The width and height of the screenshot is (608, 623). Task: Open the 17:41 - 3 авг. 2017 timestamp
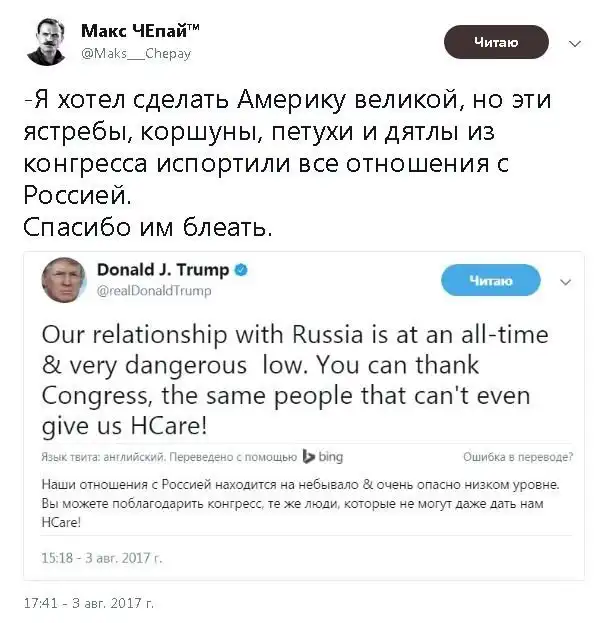[89, 603]
